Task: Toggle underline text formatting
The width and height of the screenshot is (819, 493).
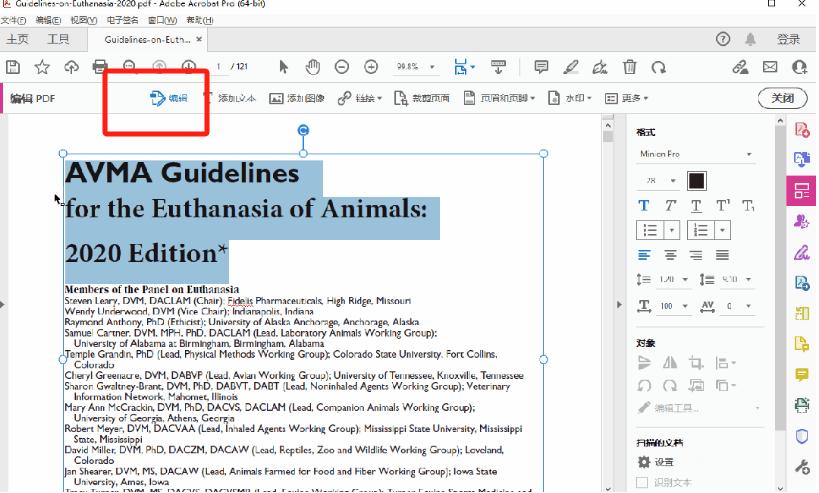Action: (696, 206)
